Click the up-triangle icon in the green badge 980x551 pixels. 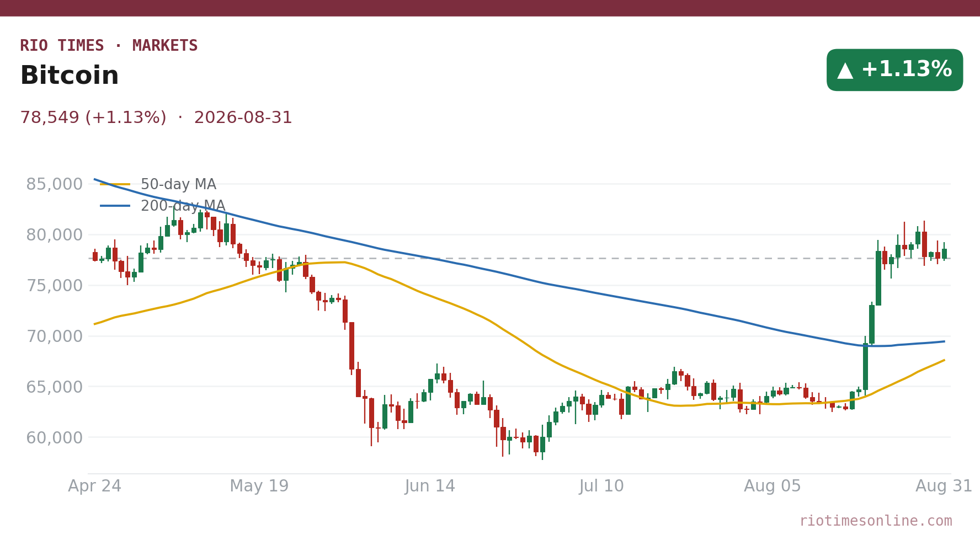click(845, 70)
